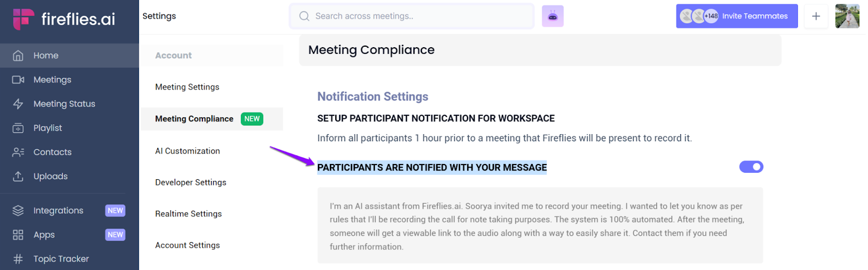Click the Contacts icon
This screenshot has width=868, height=270.
click(18, 152)
